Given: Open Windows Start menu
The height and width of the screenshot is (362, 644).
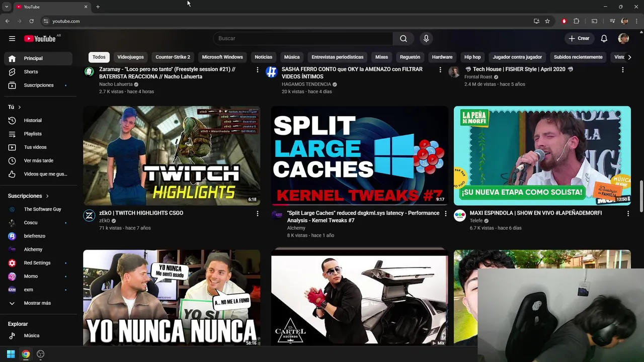Looking at the screenshot, I should click(x=11, y=354).
